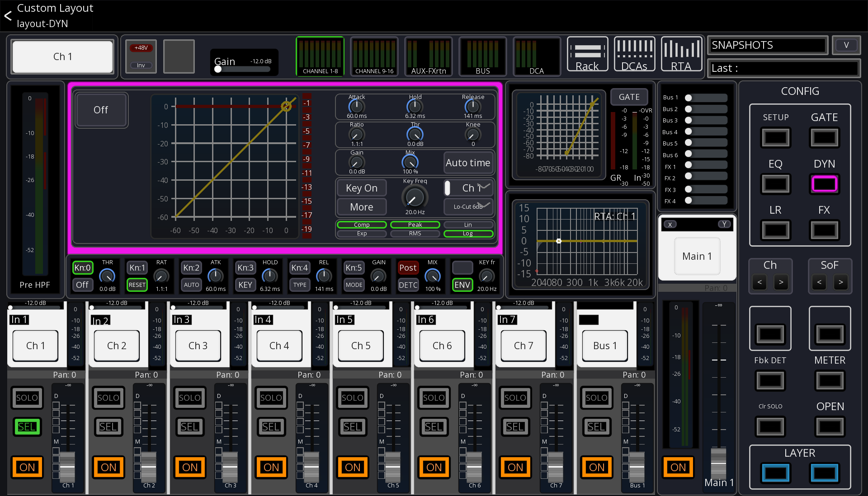Open the GATE tab above the meter
This screenshot has height=496, width=868.
pyautogui.click(x=629, y=97)
